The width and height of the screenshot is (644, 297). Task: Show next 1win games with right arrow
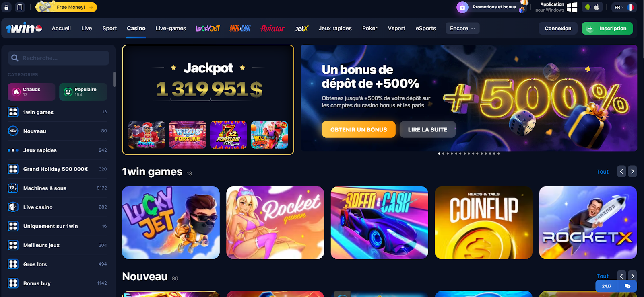(x=632, y=171)
